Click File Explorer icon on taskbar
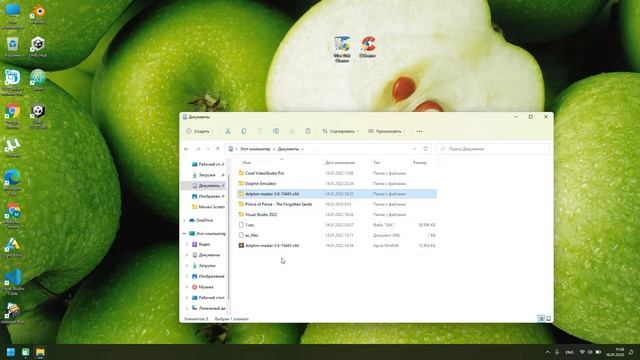Screen dimensions: 640x360 point(40,352)
